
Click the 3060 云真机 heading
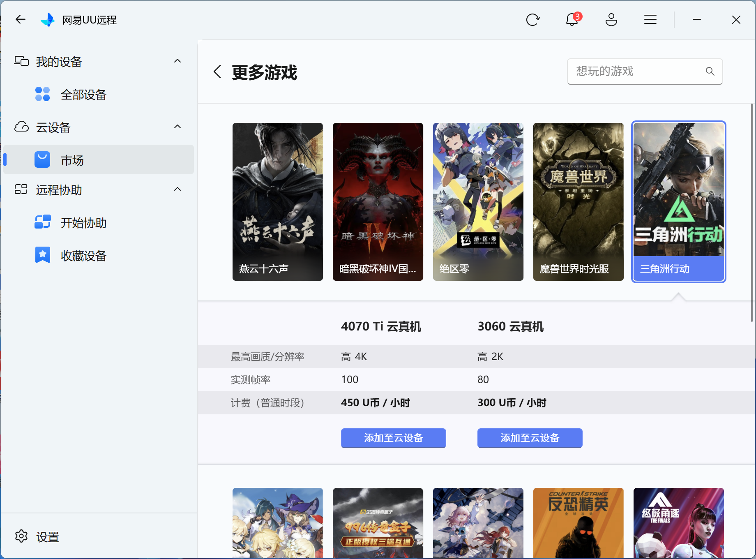pos(510,326)
